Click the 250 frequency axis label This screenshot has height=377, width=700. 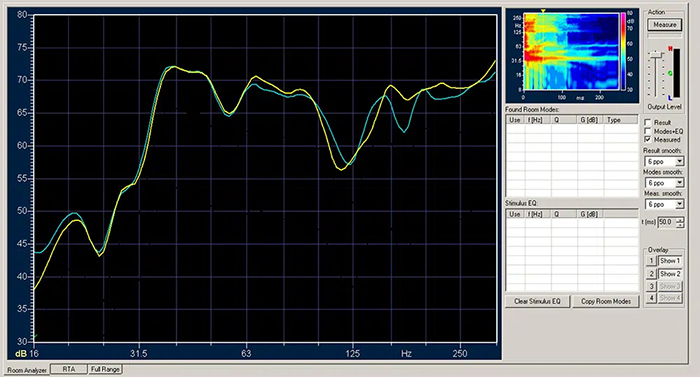(x=460, y=354)
